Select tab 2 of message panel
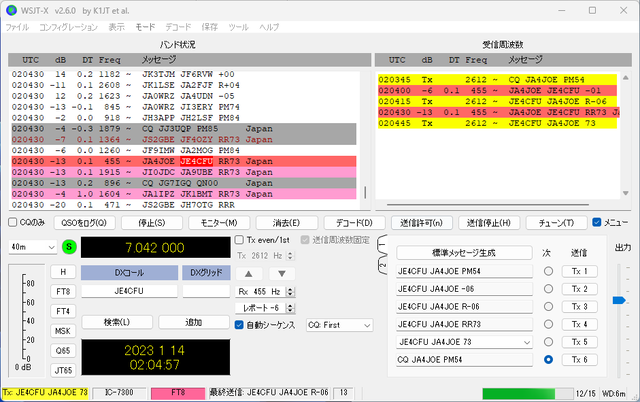Screen dimensions: 640x402 point(382,265)
